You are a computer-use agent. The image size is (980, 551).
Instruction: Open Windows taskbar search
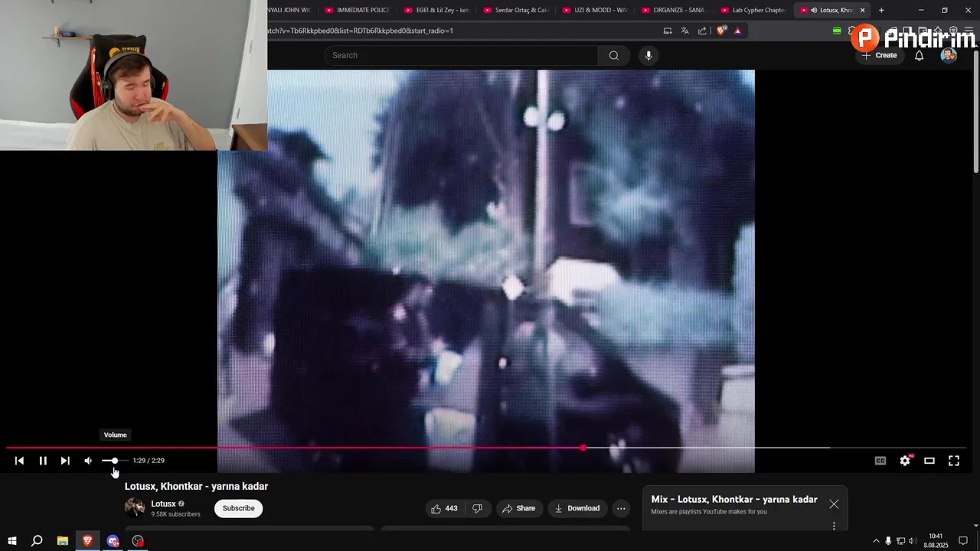coord(37,541)
